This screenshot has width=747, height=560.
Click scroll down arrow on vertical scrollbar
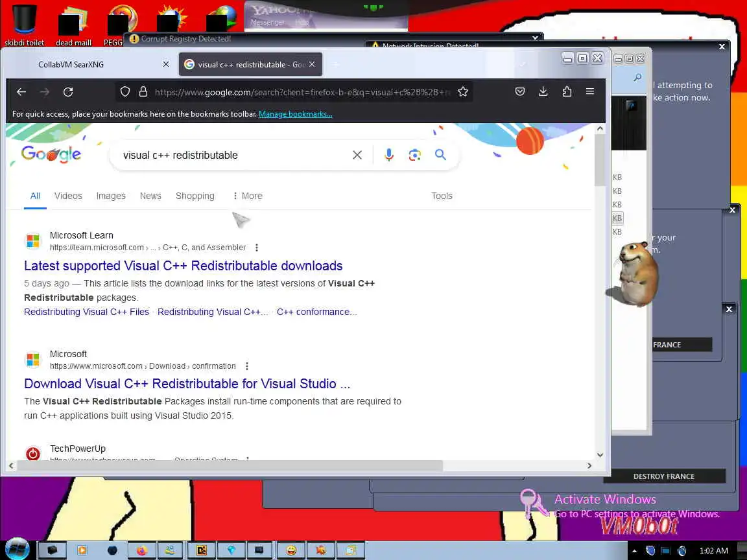pyautogui.click(x=600, y=455)
